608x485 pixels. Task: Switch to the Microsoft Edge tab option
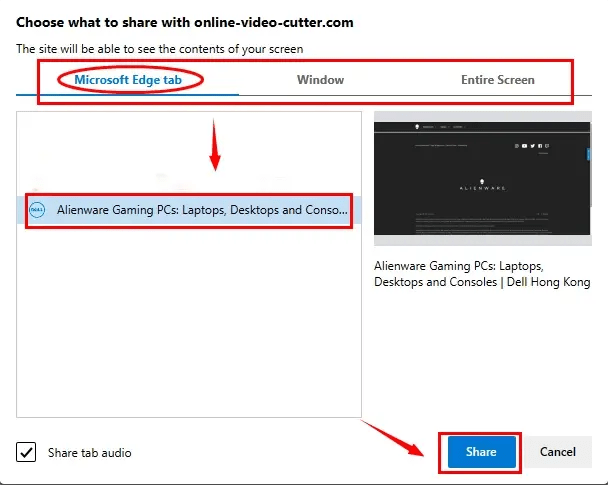coord(128,80)
